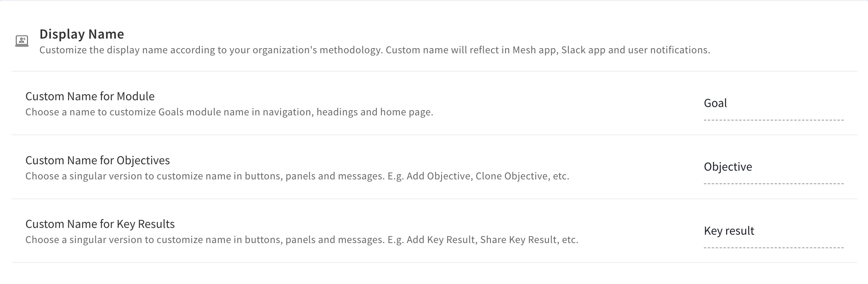Click the Custom Name for Key Results label
This screenshot has height=284, width=868.
click(x=100, y=224)
